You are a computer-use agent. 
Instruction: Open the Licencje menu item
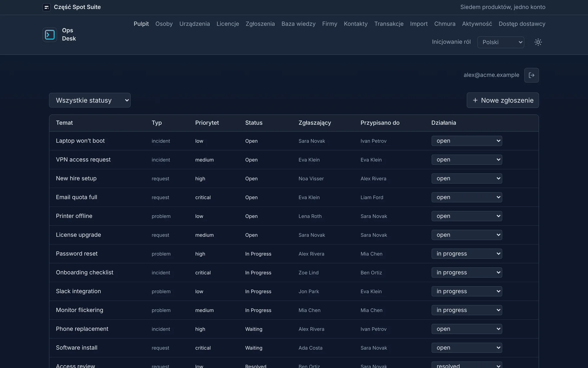pyautogui.click(x=228, y=24)
